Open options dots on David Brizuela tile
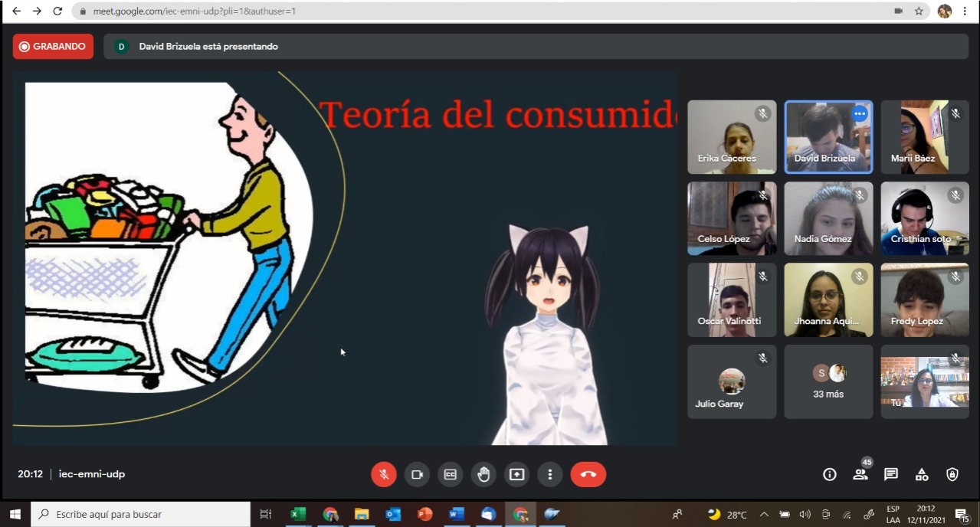Screen dimensions: 980x527 (x=860, y=113)
